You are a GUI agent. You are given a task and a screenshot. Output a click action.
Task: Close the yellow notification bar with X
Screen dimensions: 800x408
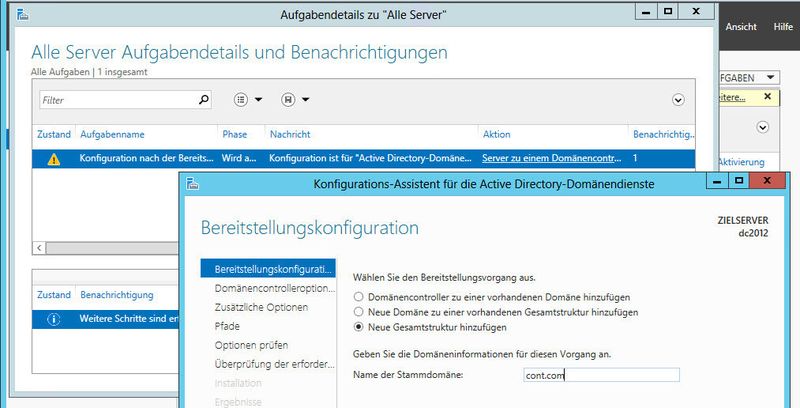767,96
